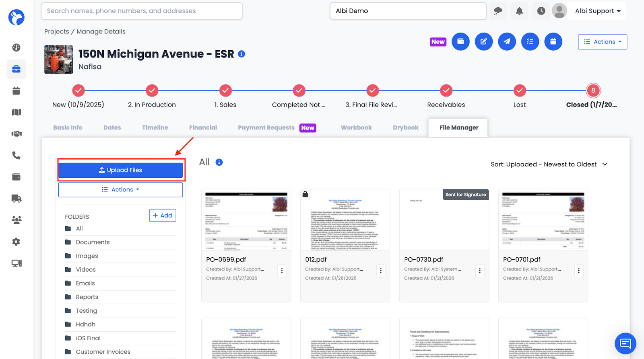Click the Upload Files button
Image resolution: width=644 pixels, height=359 pixels.
point(121,170)
